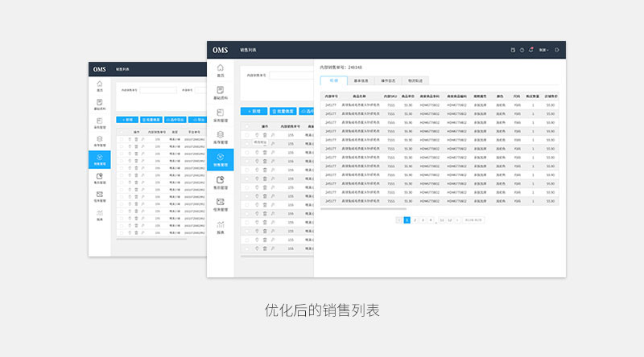Screen dimensions: 644x357
Task: Click the previous page arrow in pagination
Action: coord(398,220)
